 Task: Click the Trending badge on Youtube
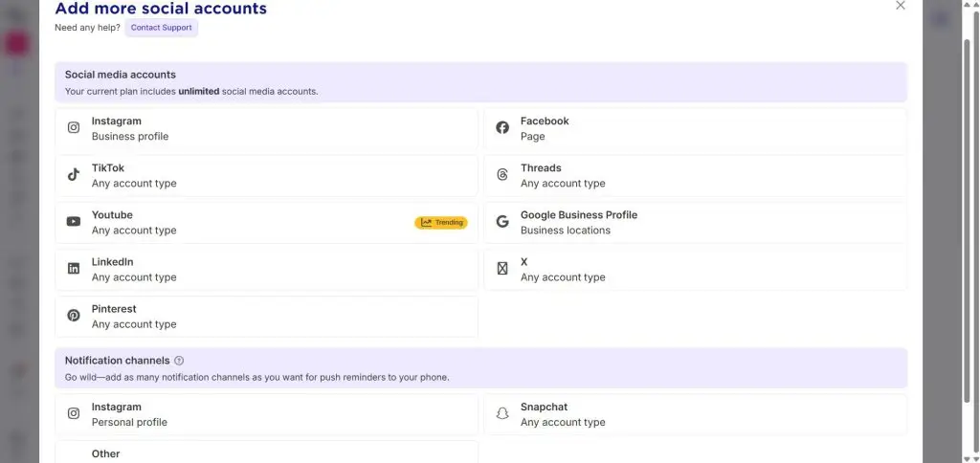pyautogui.click(x=440, y=223)
